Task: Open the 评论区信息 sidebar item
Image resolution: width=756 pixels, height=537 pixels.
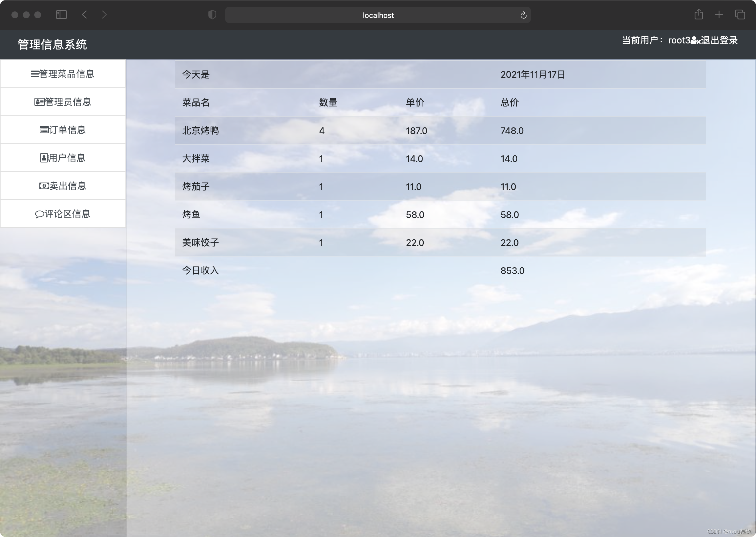Action: click(x=63, y=214)
